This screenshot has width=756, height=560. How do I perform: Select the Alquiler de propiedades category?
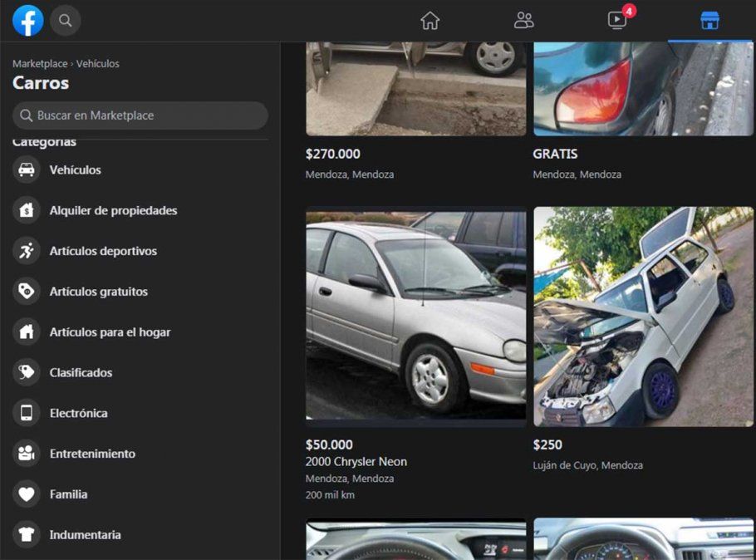coord(113,210)
